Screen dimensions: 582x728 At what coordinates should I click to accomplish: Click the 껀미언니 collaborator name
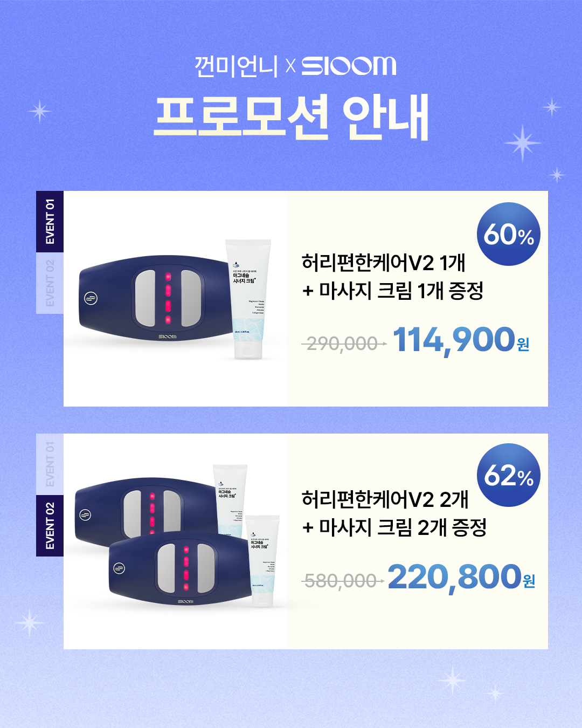236,66
